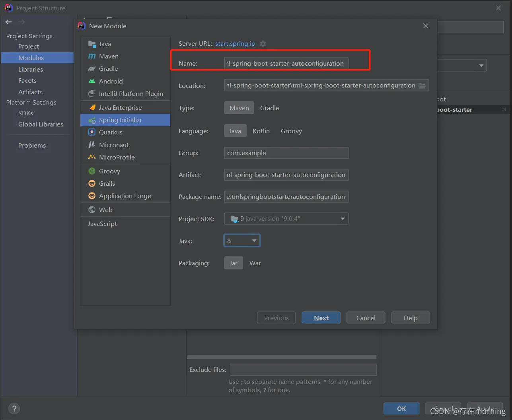Choose the Maven module icon in list
The width and height of the screenshot is (512, 420).
point(92,56)
